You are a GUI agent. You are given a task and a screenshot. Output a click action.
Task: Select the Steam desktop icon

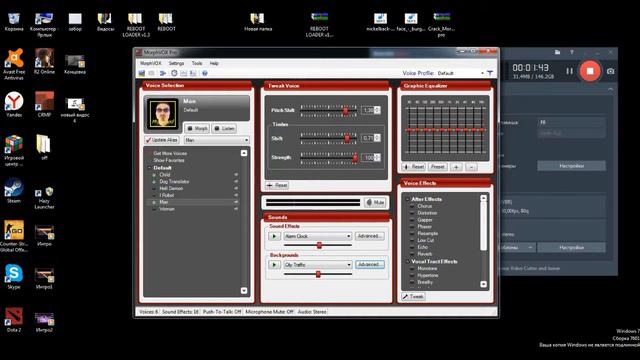coord(14,191)
